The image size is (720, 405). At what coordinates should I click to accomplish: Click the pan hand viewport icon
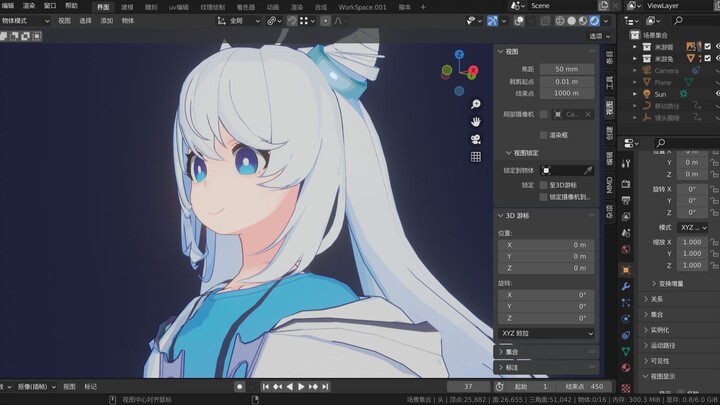[x=476, y=122]
